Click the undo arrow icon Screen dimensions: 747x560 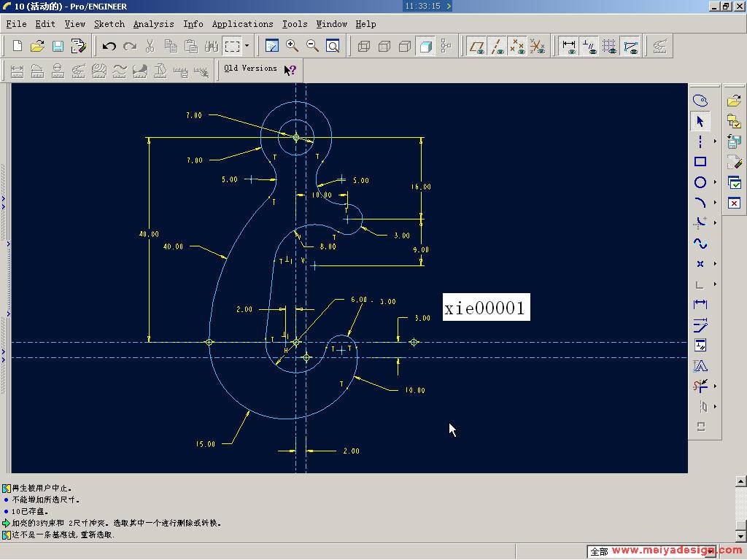pyautogui.click(x=109, y=46)
